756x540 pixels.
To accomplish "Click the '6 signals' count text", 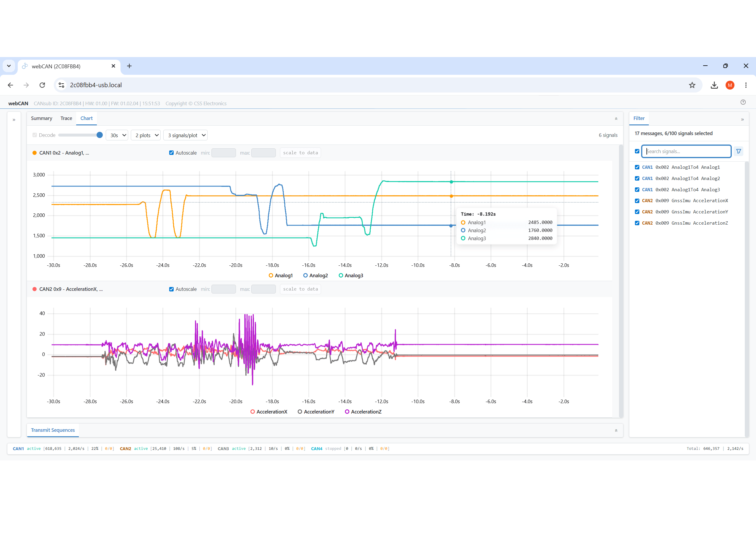I will coord(608,135).
